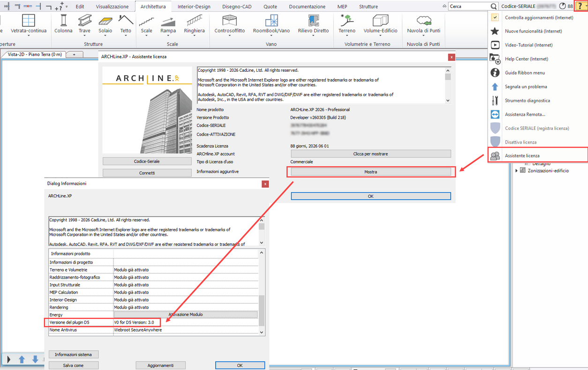Go to the Documentazione tab
This screenshot has width=588, height=370.
(307, 7)
